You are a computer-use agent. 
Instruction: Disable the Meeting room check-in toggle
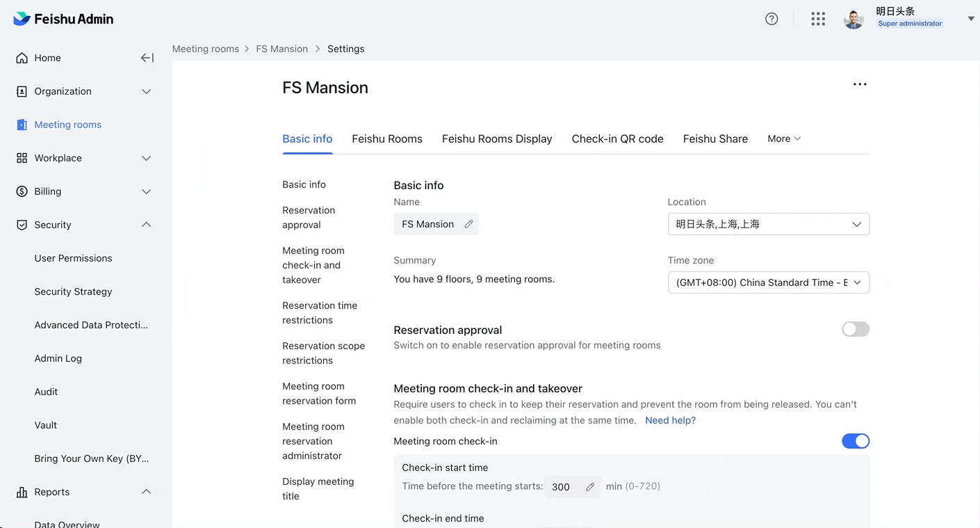click(855, 441)
